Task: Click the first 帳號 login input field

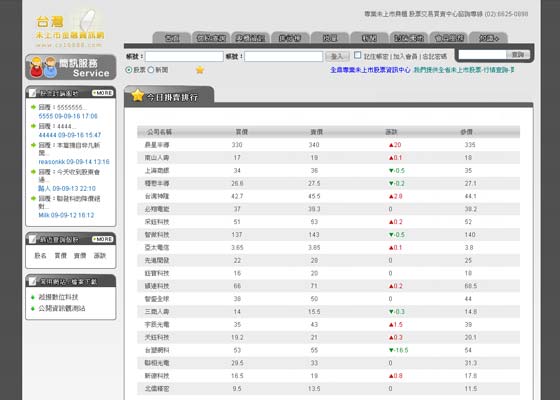Action: [x=184, y=56]
